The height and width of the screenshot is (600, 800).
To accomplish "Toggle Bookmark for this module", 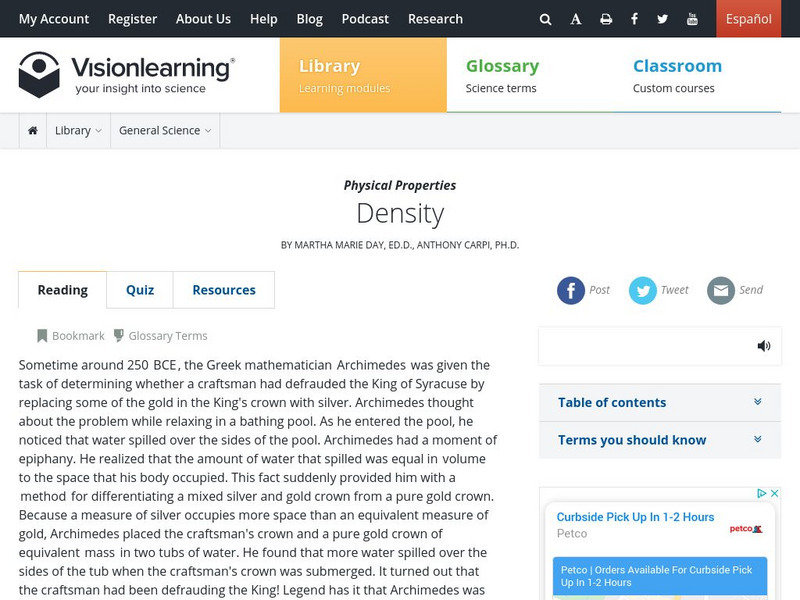I will (x=70, y=336).
